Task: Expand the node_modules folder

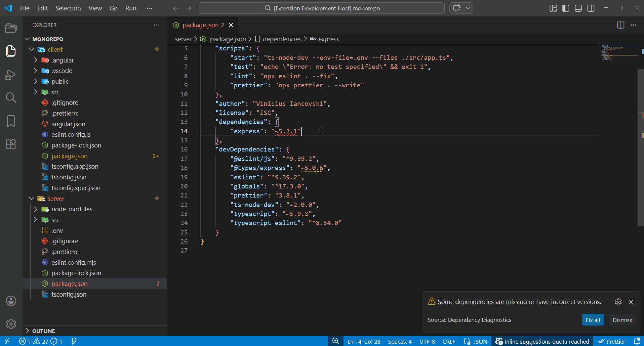Action: coord(36,209)
